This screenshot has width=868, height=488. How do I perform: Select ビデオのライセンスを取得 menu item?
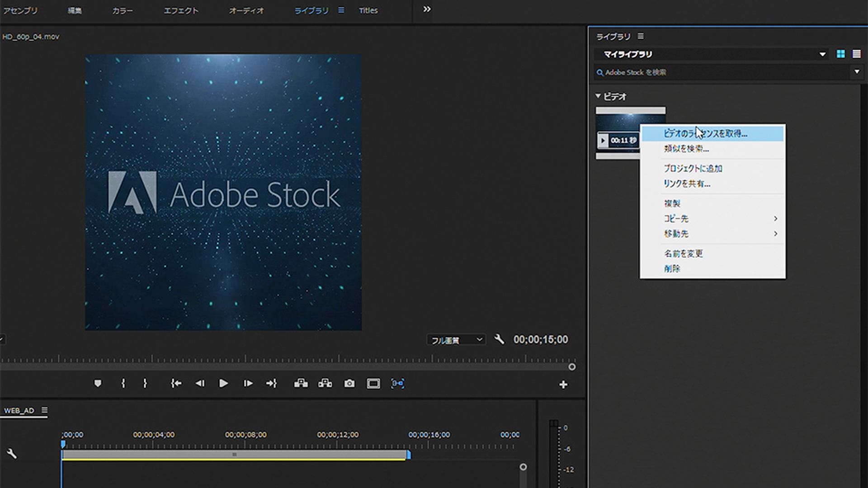click(x=705, y=134)
